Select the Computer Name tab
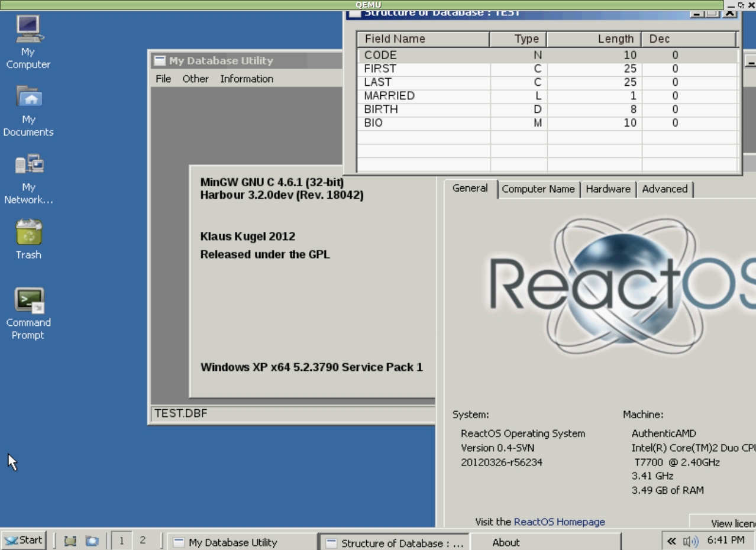This screenshot has width=756, height=550. (538, 189)
